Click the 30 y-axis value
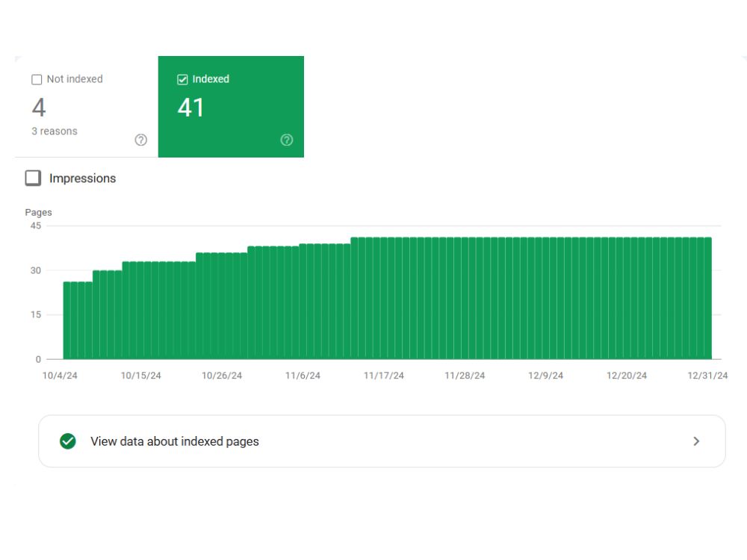747x560 pixels. click(x=36, y=270)
